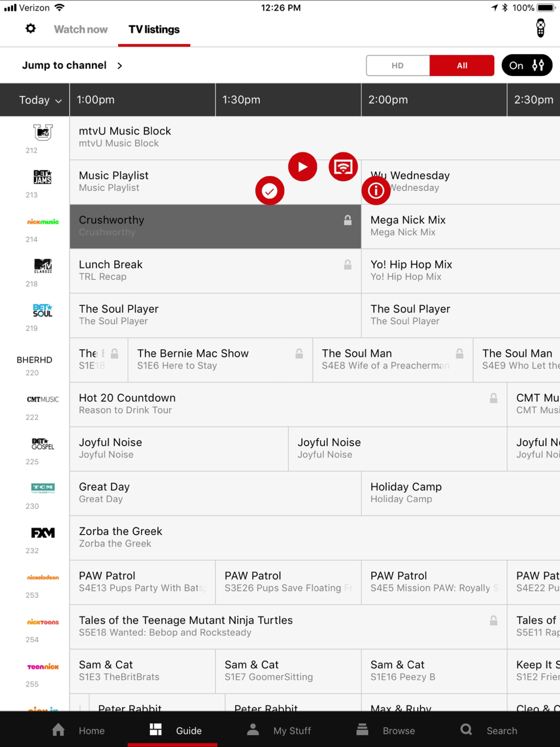The image size is (560, 747).
Task: Open PAW Patrol S4E13 Pups Party
Action: click(x=142, y=582)
